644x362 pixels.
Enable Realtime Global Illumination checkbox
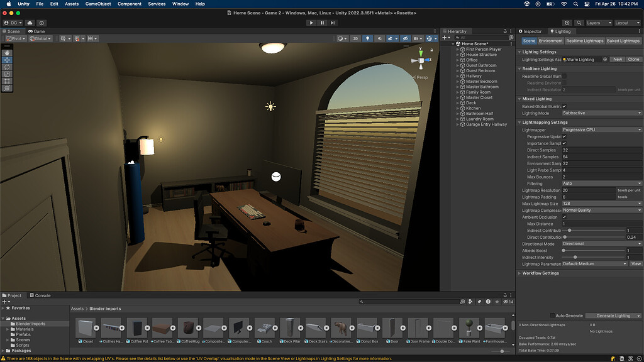pos(564,76)
